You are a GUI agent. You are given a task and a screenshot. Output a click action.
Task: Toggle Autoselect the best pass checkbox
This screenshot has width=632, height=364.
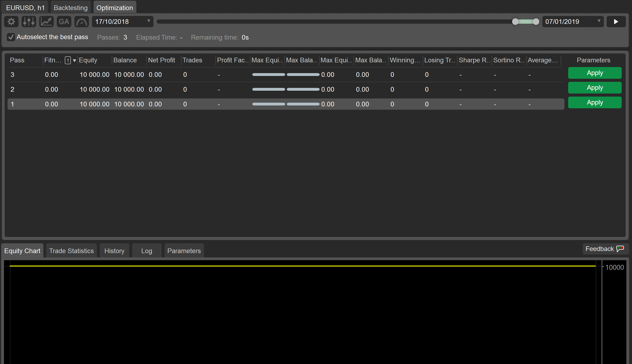click(11, 37)
